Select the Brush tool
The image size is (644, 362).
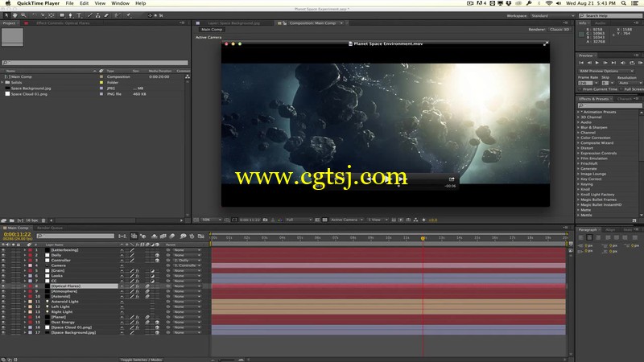coord(90,15)
